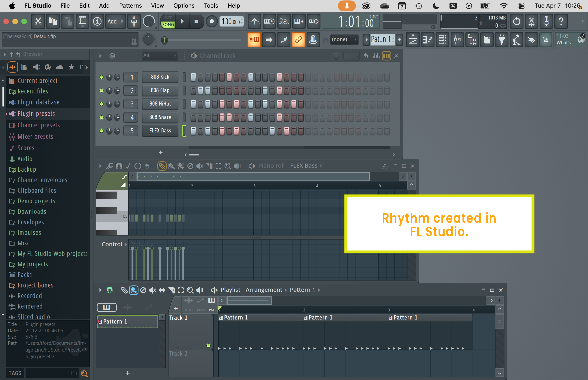The height and width of the screenshot is (380, 588).
Task: Toggle the SONG mode switch
Action: pos(168,24)
